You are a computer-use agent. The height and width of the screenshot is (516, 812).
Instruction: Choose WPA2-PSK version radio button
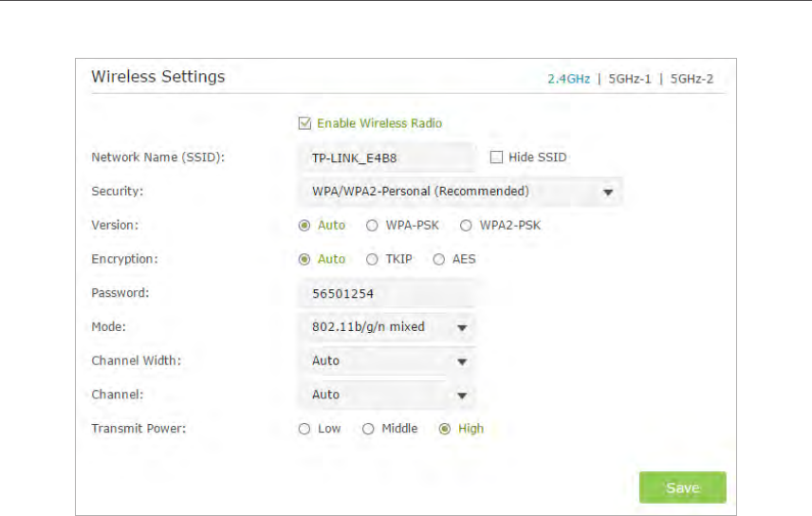[466, 226]
